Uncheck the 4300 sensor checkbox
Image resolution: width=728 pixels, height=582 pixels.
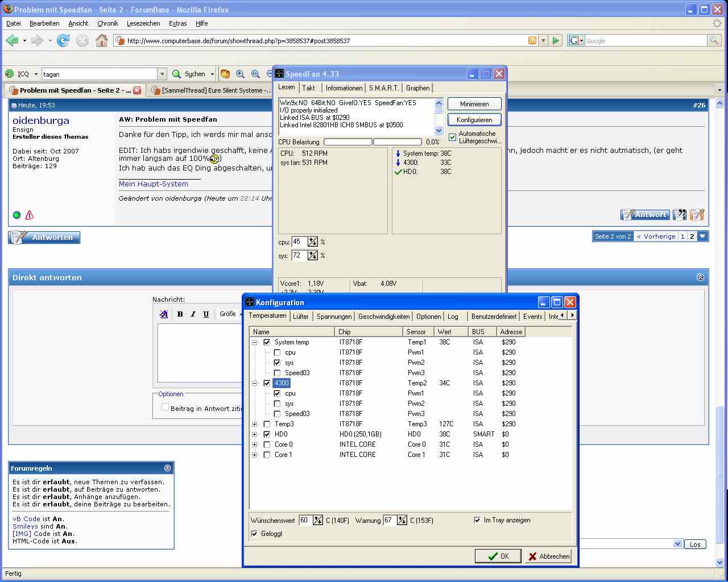[267, 383]
